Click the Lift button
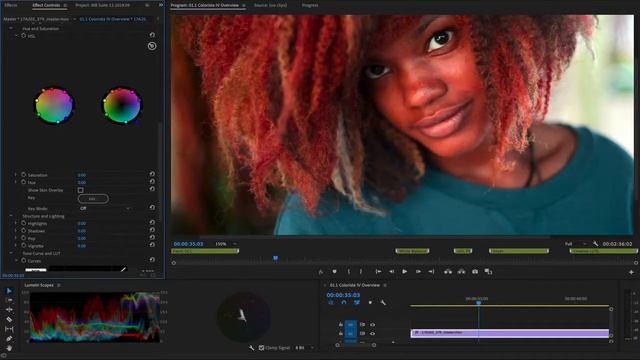 (448, 271)
